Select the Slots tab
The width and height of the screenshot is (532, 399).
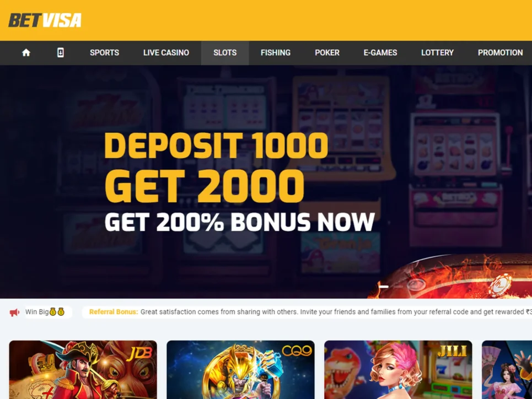click(225, 52)
